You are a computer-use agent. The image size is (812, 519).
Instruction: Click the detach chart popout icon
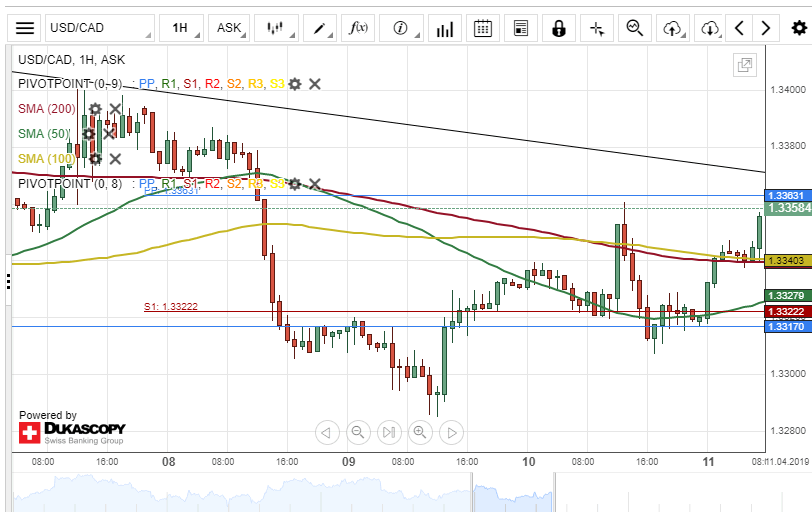pyautogui.click(x=745, y=65)
